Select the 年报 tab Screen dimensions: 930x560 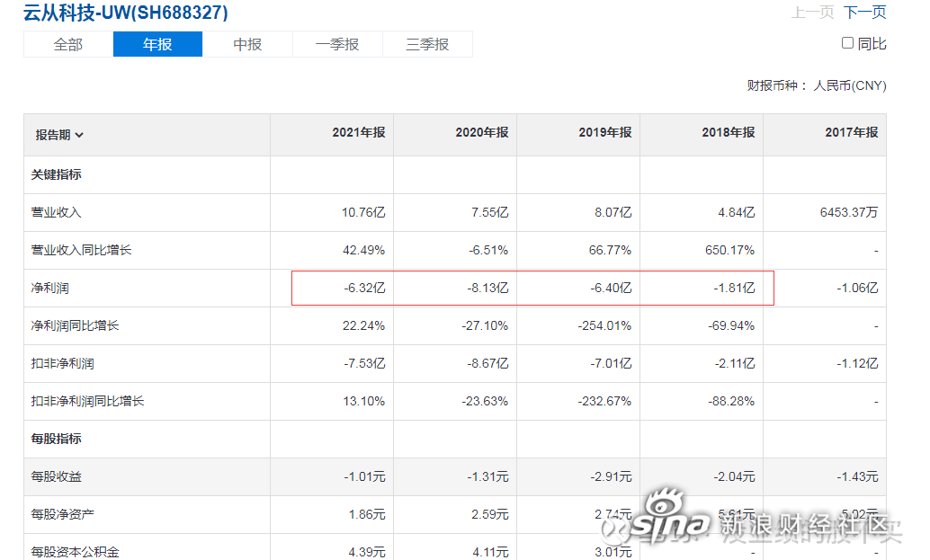[157, 44]
